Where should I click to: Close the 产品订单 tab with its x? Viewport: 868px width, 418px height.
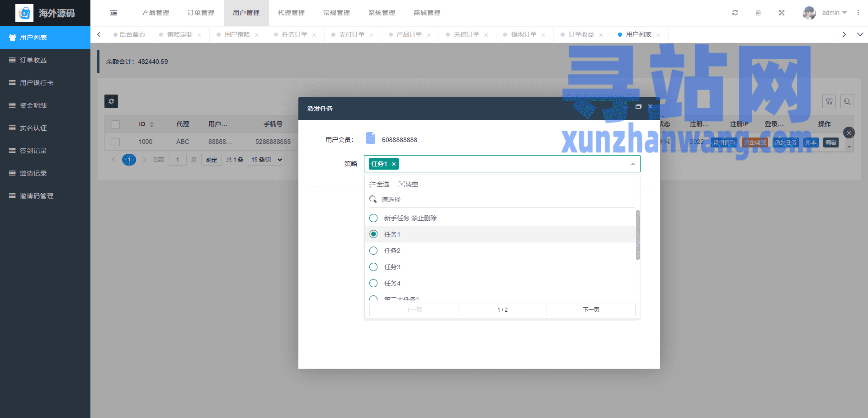429,35
